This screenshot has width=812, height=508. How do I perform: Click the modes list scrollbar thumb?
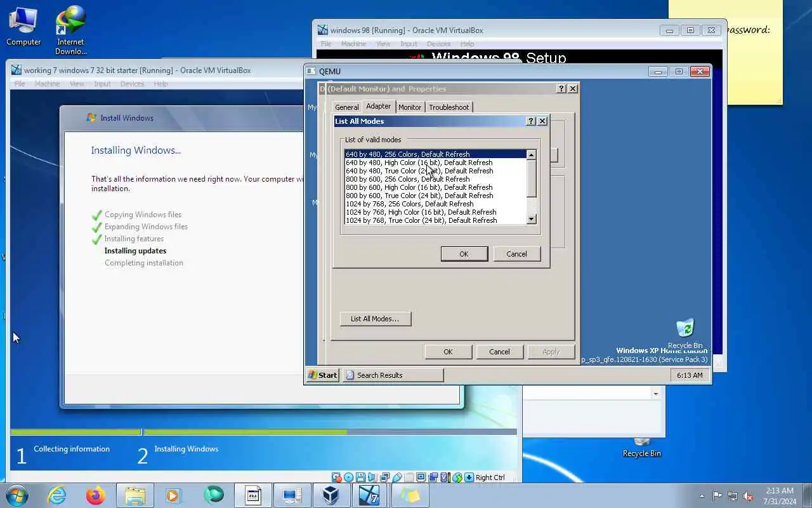pos(532,178)
